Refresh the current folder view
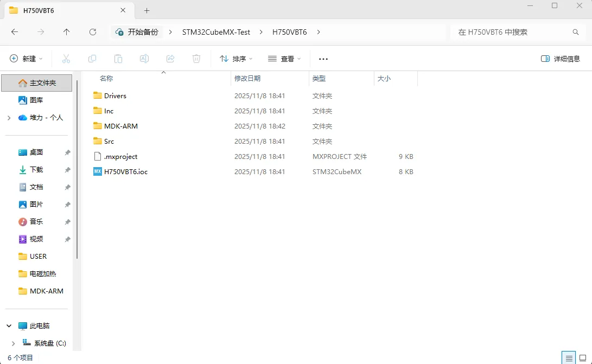The image size is (592, 364). click(93, 32)
